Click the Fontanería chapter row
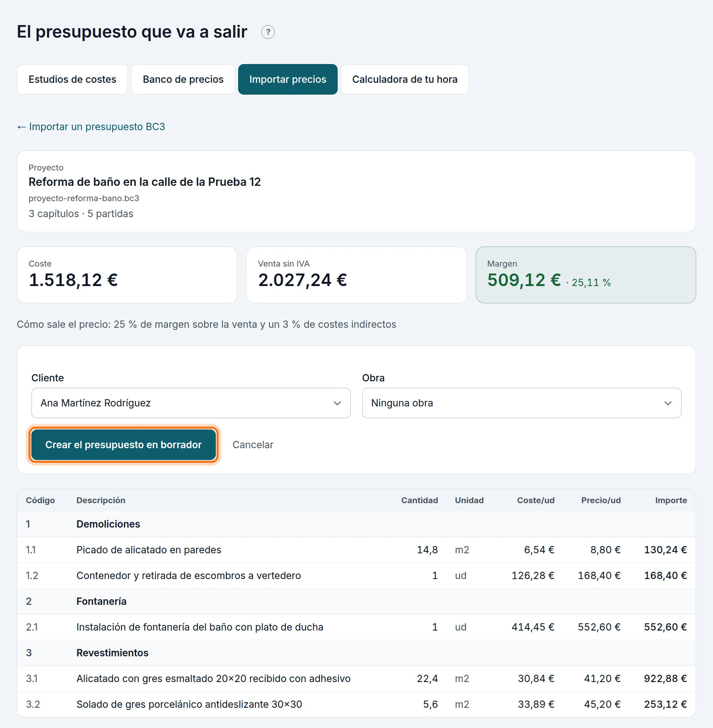713x728 pixels. point(356,601)
